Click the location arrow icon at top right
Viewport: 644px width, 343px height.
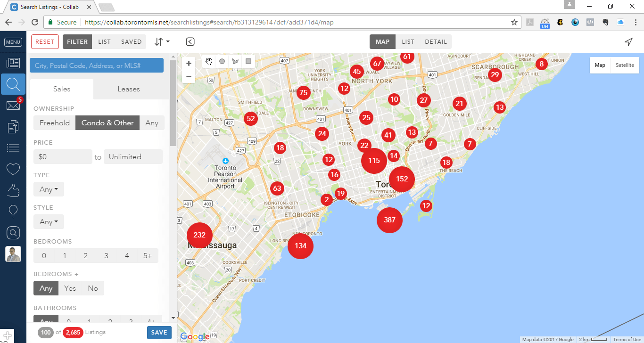[628, 42]
